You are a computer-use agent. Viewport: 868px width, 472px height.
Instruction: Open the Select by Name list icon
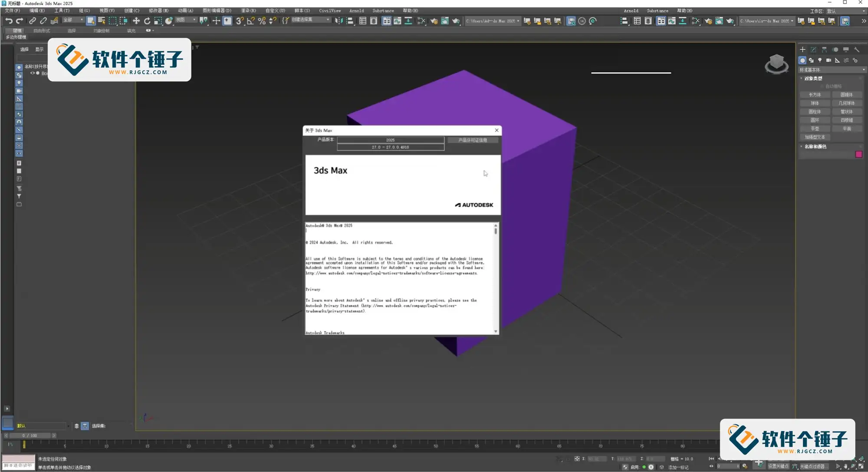click(x=102, y=20)
